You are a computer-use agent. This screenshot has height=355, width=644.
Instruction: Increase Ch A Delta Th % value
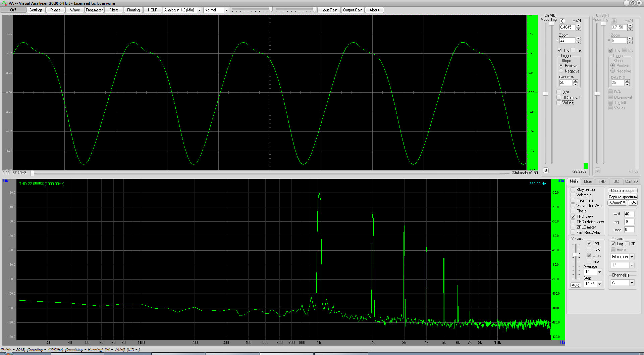coord(576,81)
